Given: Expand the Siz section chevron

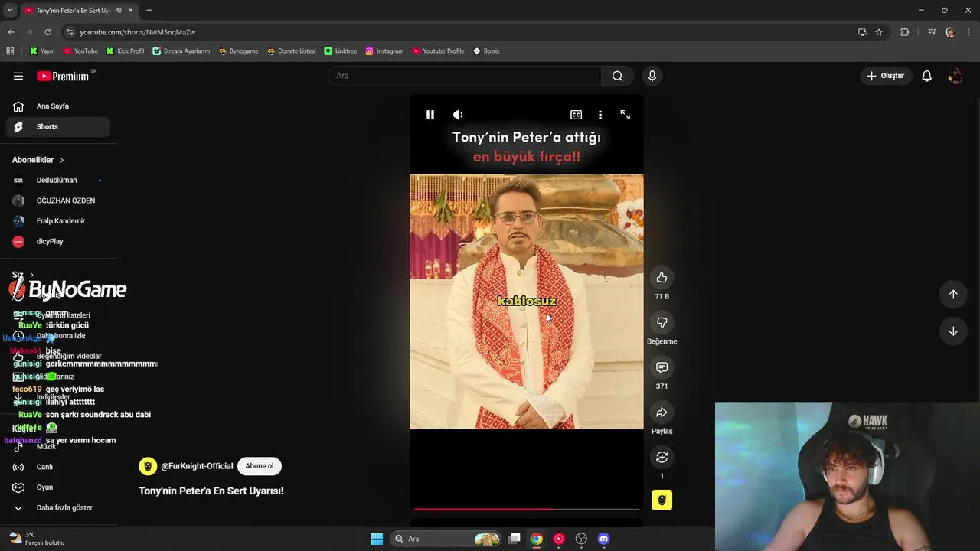Looking at the screenshot, I should click(31, 275).
